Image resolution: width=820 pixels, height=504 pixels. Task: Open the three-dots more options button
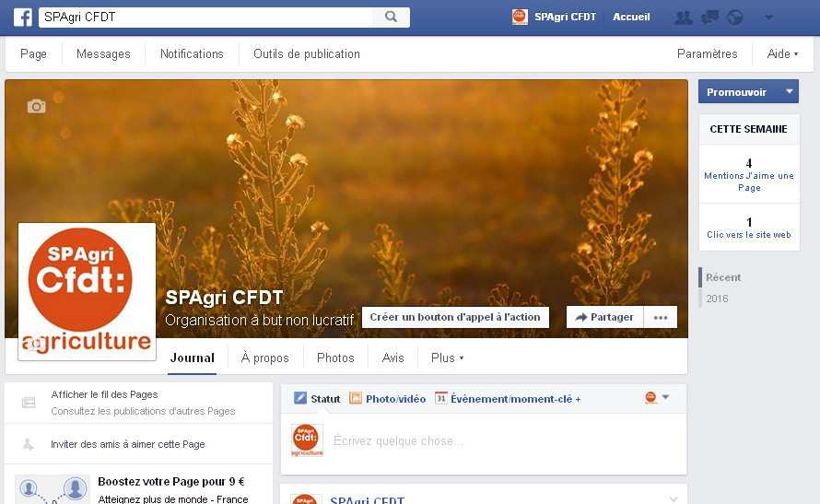pos(660,317)
